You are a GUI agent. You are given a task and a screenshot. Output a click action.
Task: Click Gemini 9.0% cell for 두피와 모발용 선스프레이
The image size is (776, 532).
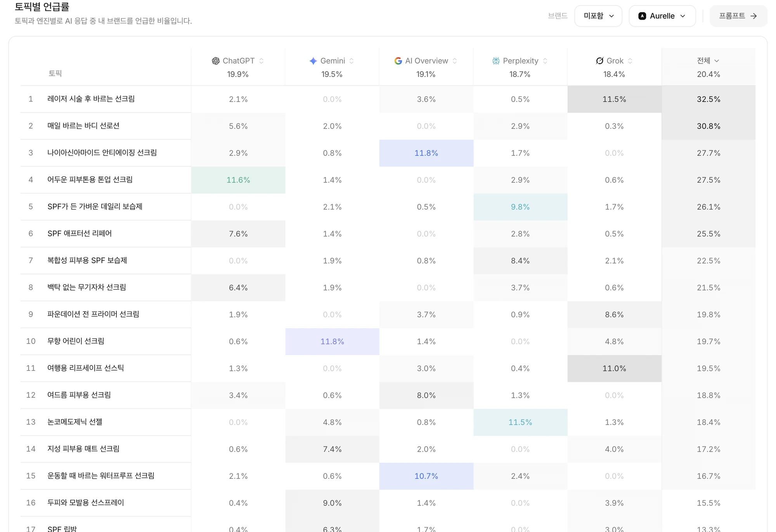coord(332,503)
